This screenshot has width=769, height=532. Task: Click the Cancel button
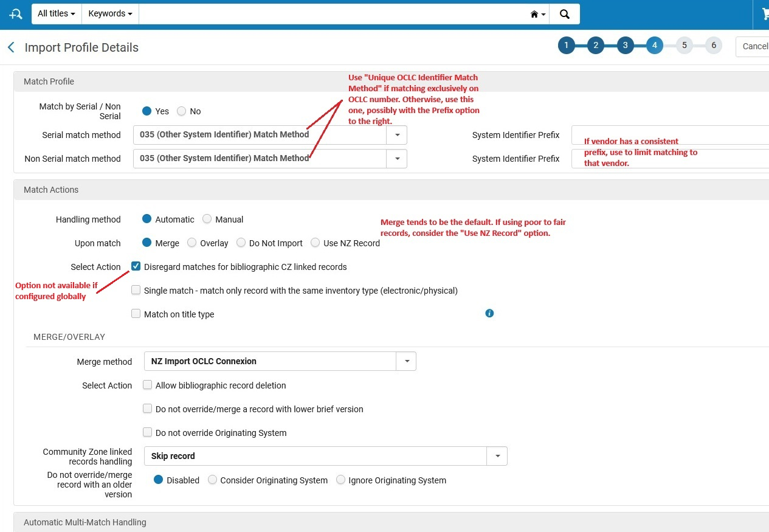tap(754, 46)
